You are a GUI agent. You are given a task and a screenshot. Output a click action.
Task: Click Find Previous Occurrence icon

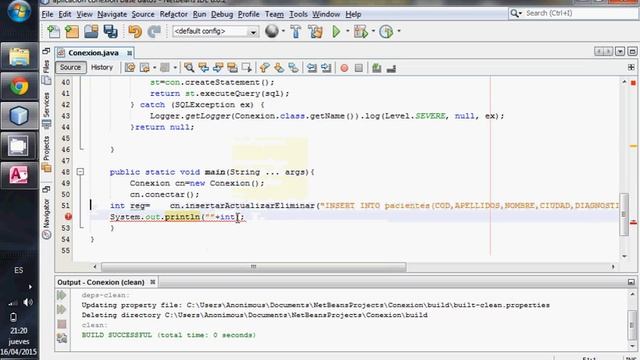203,68
